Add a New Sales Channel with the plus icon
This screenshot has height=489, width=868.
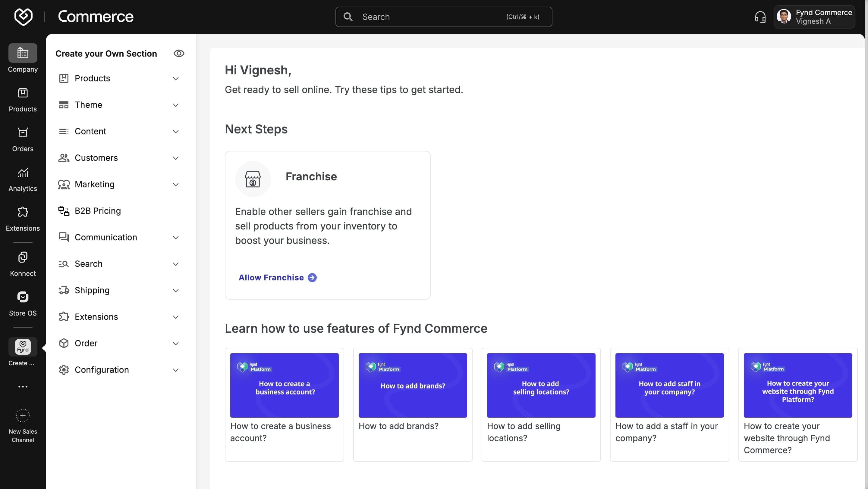pyautogui.click(x=23, y=415)
